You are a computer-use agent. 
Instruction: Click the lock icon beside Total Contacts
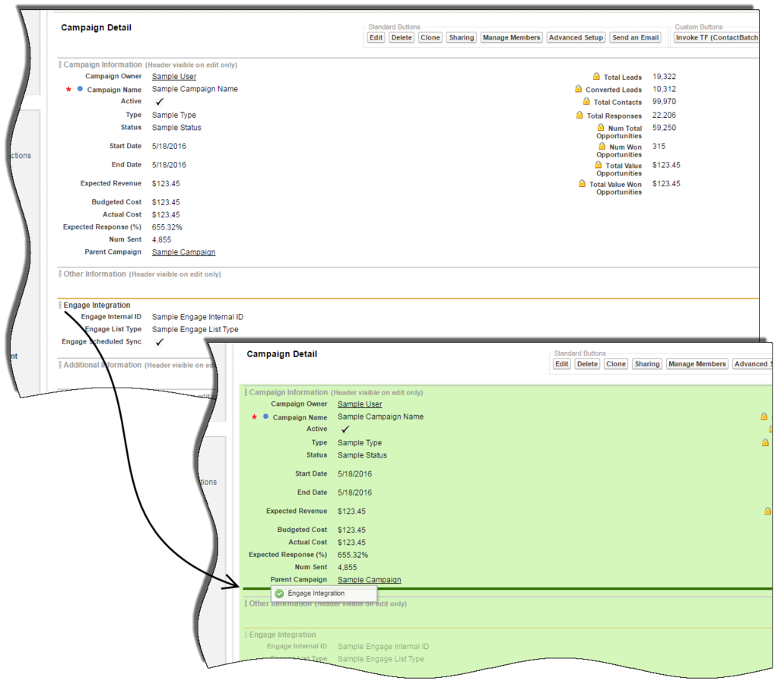pyautogui.click(x=586, y=101)
